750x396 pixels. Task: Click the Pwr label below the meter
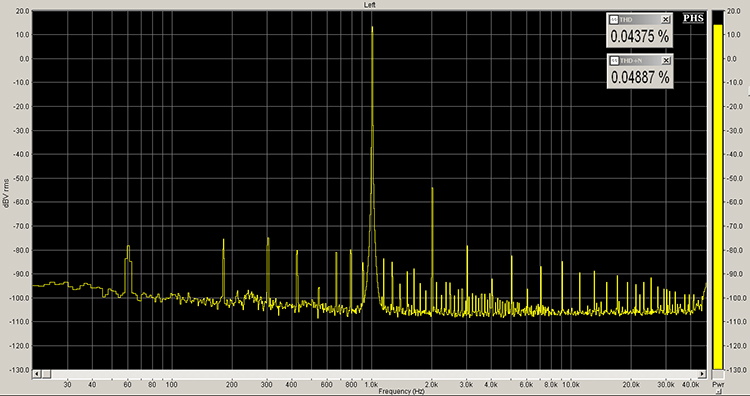click(x=718, y=385)
